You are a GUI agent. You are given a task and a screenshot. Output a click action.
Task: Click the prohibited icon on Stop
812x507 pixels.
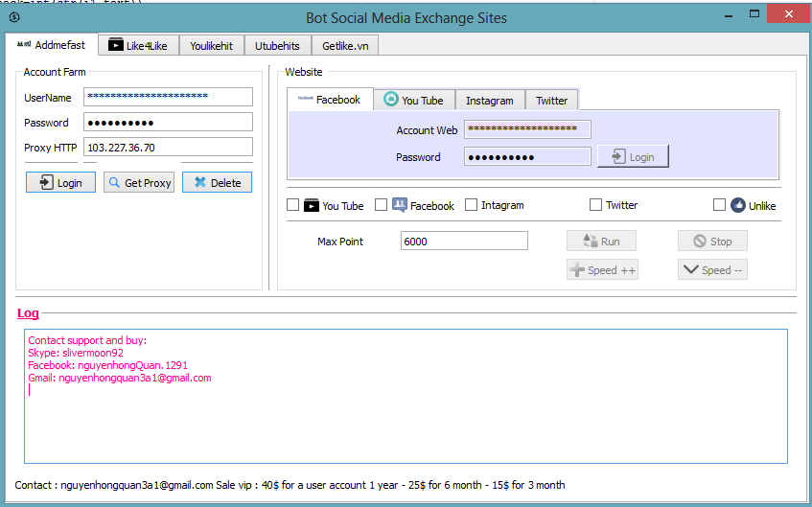click(700, 241)
